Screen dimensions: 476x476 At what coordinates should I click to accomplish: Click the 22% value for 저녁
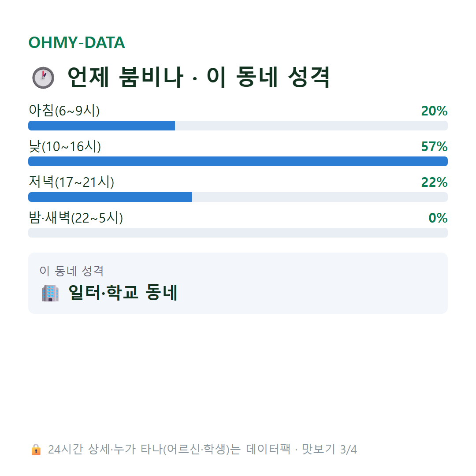tap(434, 182)
